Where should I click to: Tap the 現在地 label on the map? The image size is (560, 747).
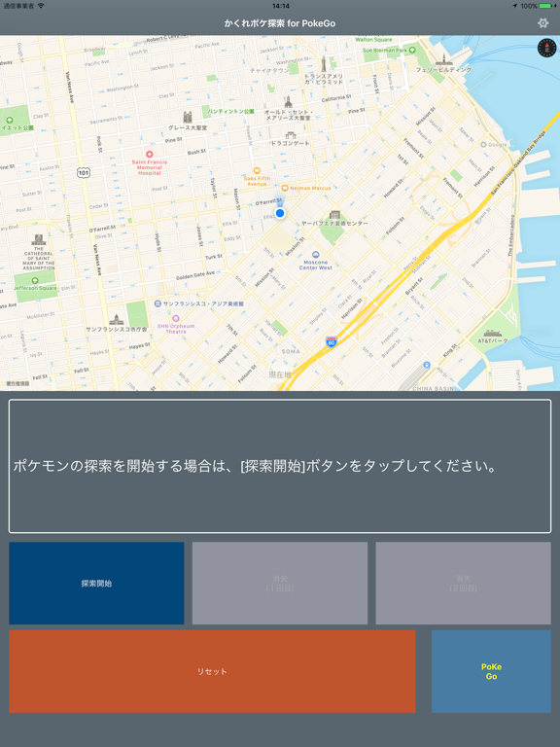[x=280, y=374]
